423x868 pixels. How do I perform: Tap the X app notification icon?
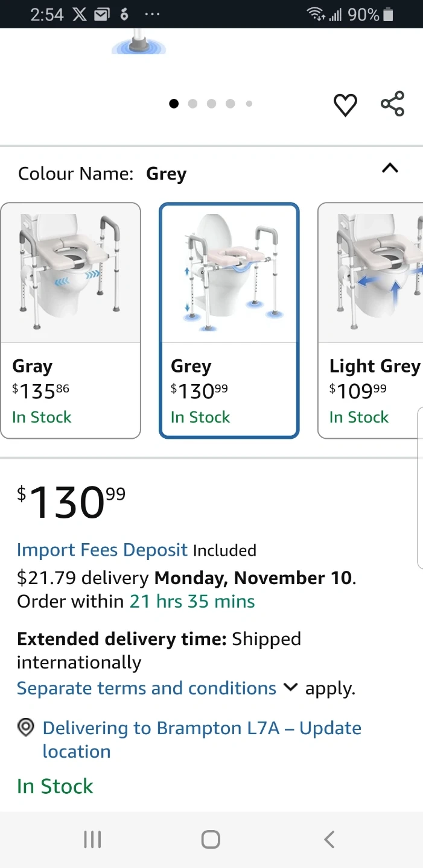80,14
